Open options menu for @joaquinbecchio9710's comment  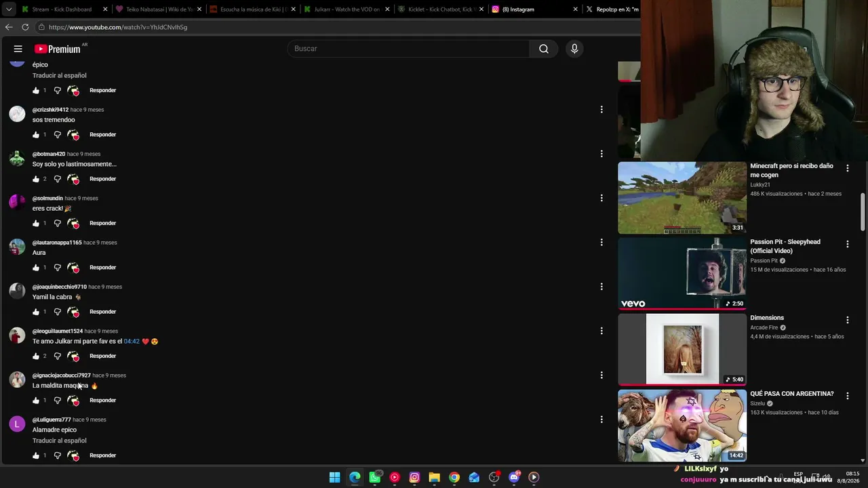tap(601, 287)
